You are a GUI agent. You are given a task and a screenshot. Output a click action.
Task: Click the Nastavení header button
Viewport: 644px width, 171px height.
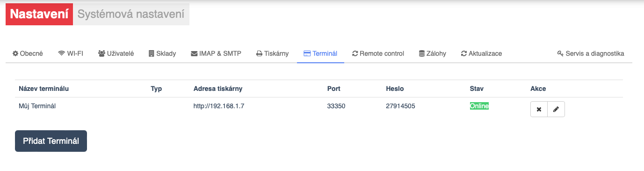tap(39, 15)
